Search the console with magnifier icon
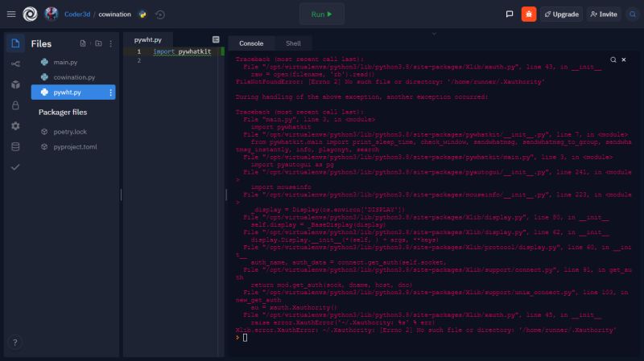The image size is (644, 361). pos(613,59)
